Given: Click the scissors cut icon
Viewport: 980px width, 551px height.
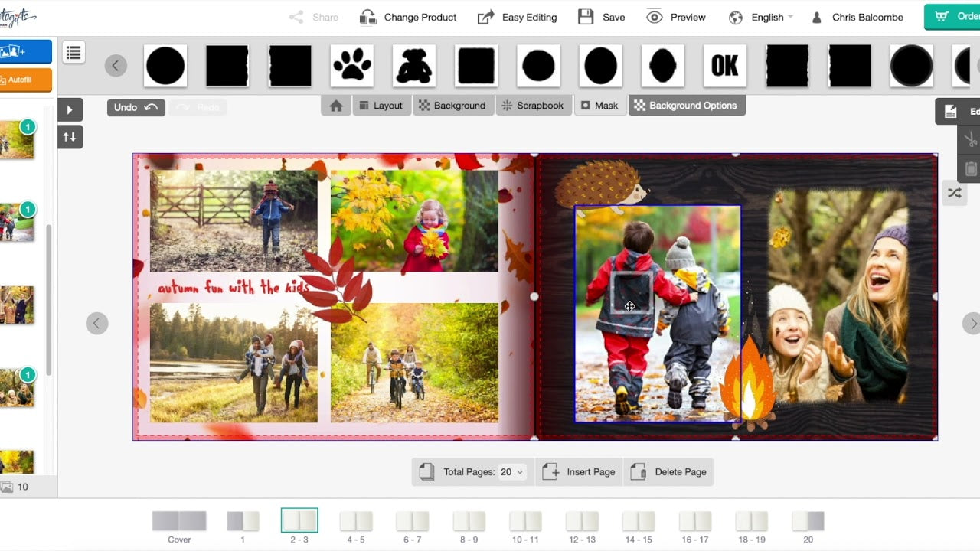Looking at the screenshot, I should coord(970,140).
